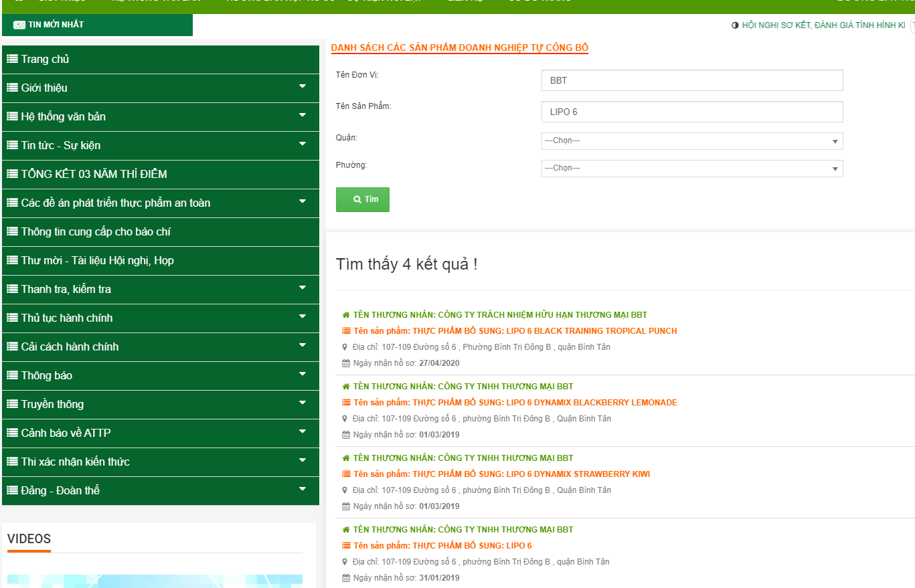Click the TIN MỚI NHẤT label
The width and height of the screenshot is (915, 588).
point(56,25)
